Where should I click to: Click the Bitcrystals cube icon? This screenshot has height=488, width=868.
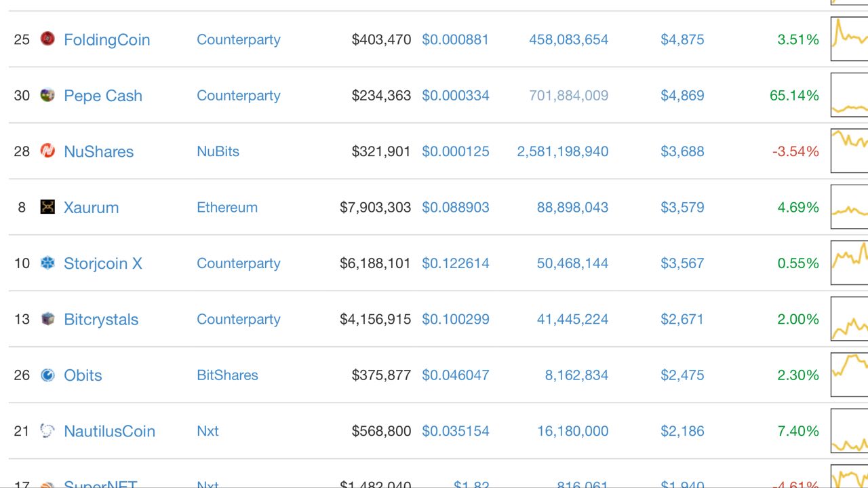47,319
